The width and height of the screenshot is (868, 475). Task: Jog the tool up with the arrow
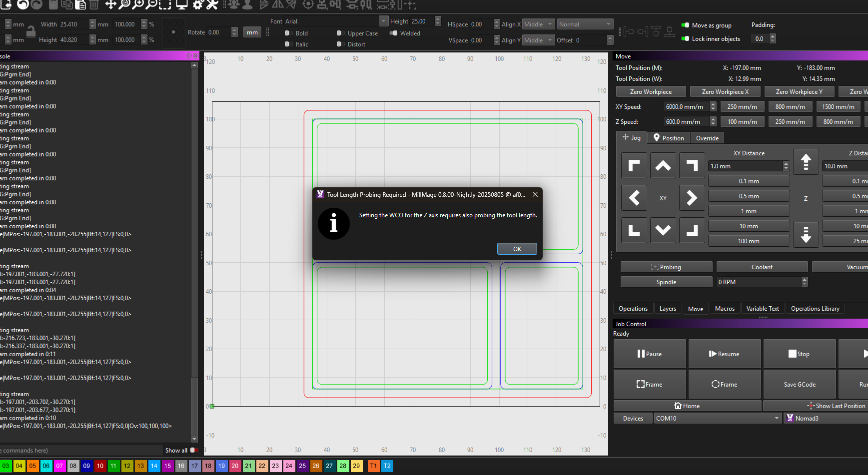click(x=663, y=166)
